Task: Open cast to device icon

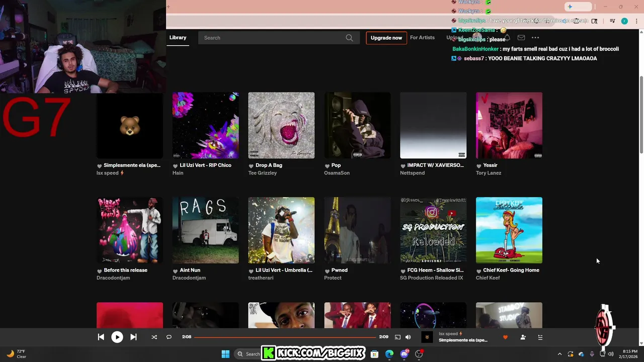Action: coord(397,337)
